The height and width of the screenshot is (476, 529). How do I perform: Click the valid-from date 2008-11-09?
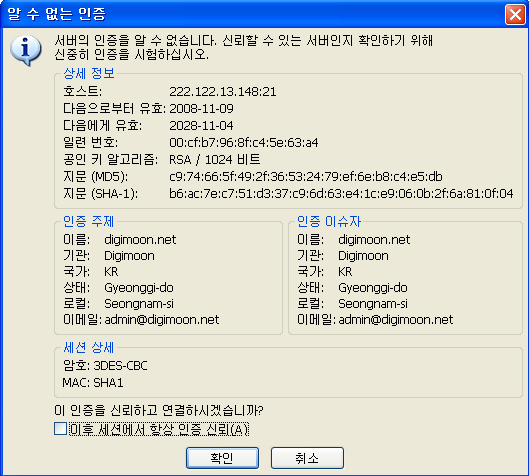pos(201,109)
